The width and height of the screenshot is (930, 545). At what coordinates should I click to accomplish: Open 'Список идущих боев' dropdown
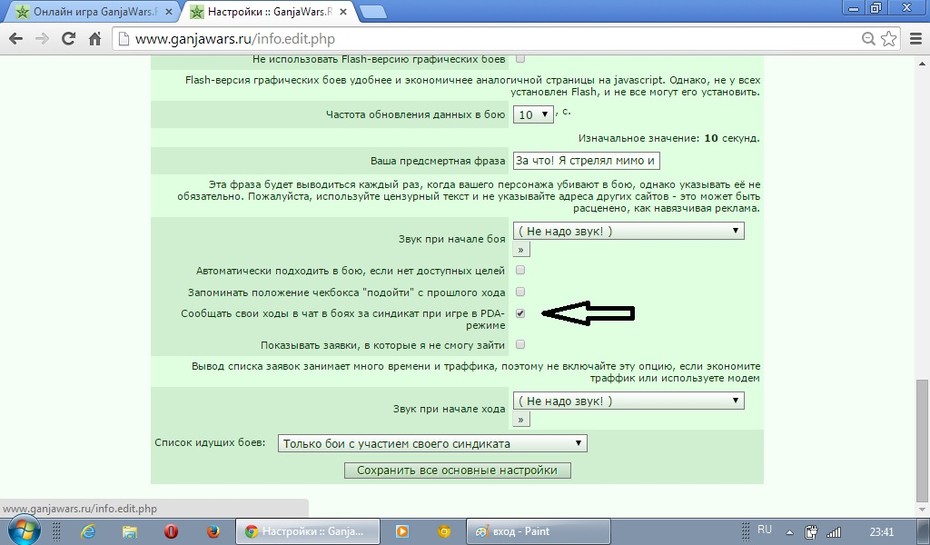(x=432, y=444)
